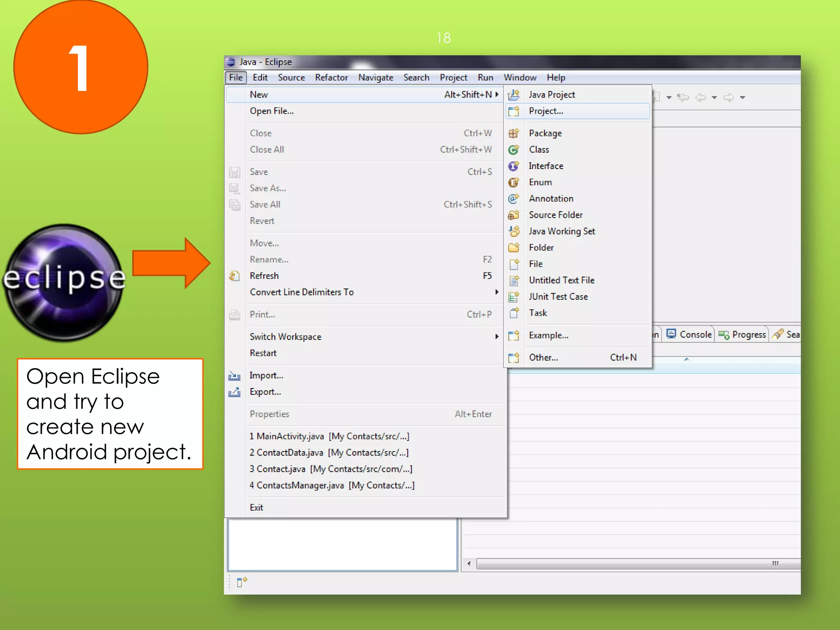Click the Annotation @ icon

coord(514,199)
